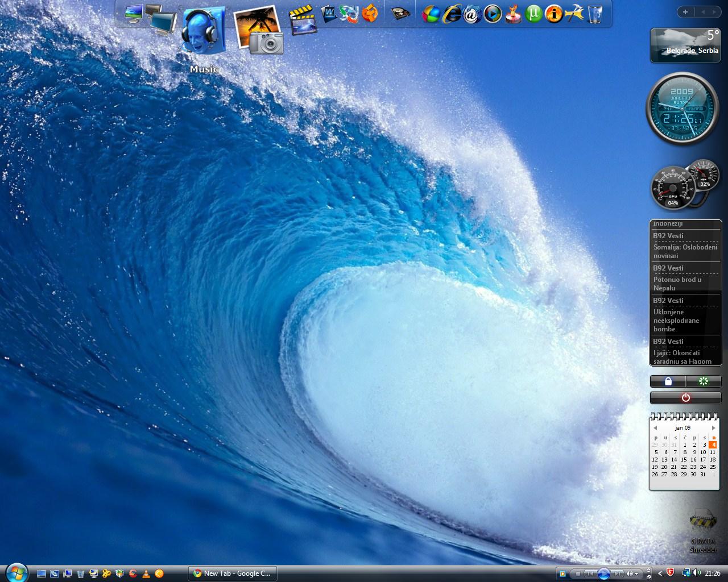Click the digital clock gadget

(682, 109)
